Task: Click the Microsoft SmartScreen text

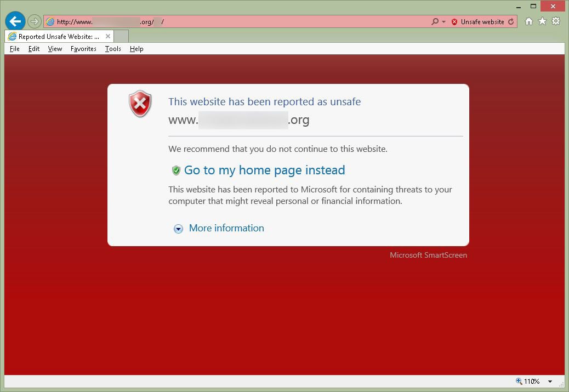Action: (x=428, y=255)
